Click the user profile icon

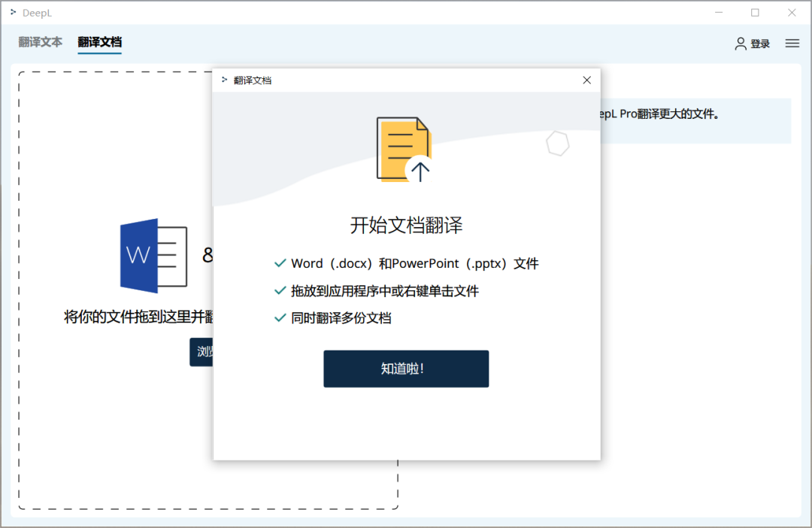point(741,44)
